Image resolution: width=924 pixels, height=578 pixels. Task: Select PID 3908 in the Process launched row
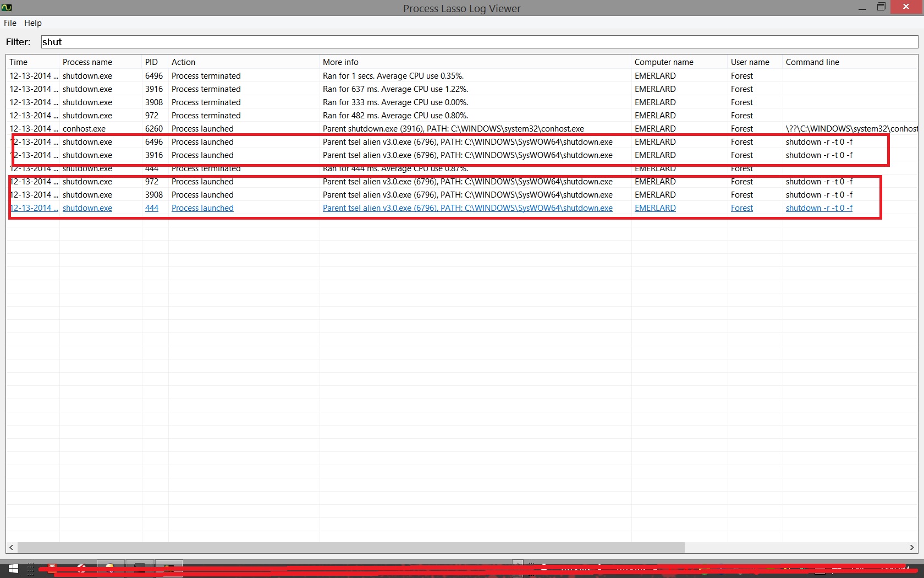(154, 195)
